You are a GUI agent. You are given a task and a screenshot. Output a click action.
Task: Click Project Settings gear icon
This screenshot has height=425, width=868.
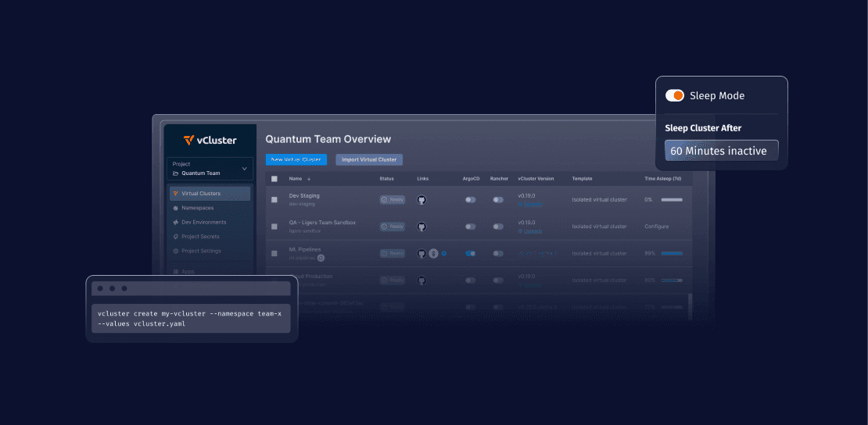coord(175,252)
